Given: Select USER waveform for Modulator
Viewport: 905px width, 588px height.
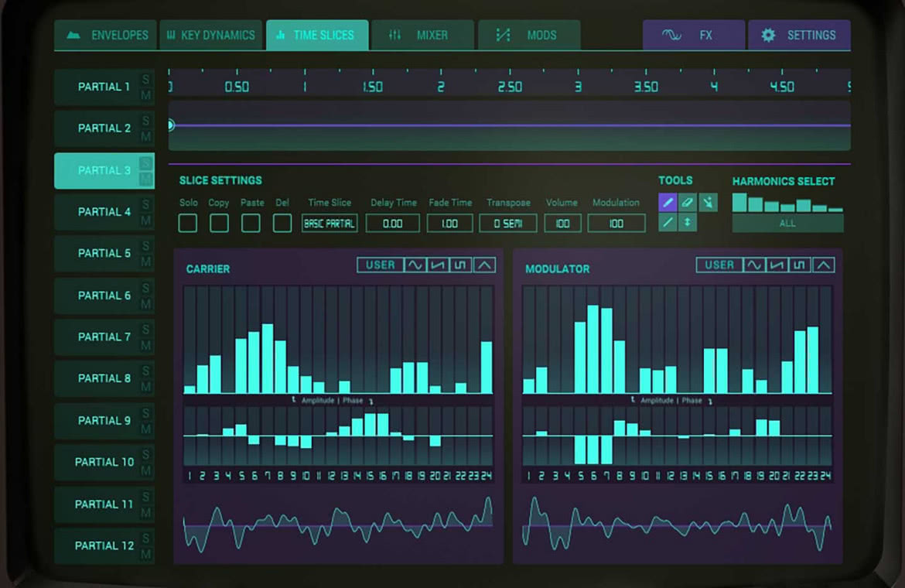Looking at the screenshot, I should click(x=719, y=265).
